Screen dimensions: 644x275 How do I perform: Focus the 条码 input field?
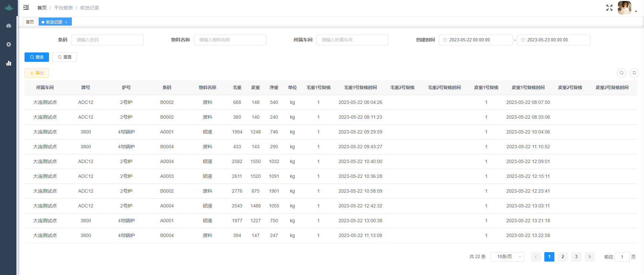point(107,40)
